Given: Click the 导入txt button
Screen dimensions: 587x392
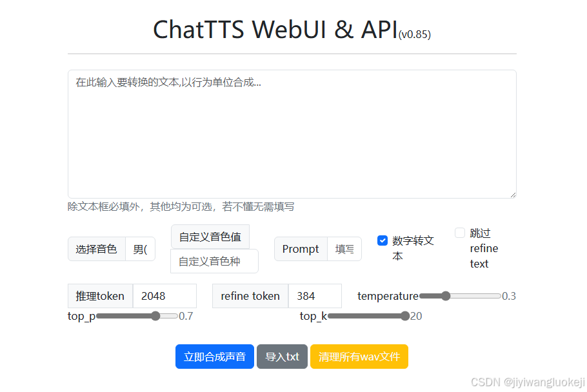Looking at the screenshot, I should point(283,357).
